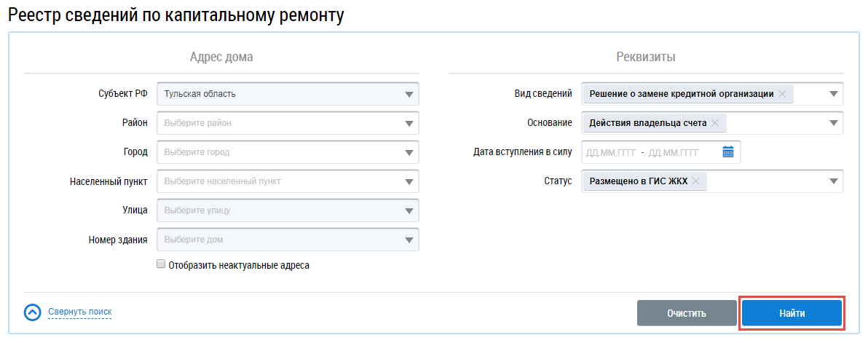Screen dimensions: 868x343
Task: Click the start date ДД.ММ.ГГГГ field
Action: pos(611,152)
